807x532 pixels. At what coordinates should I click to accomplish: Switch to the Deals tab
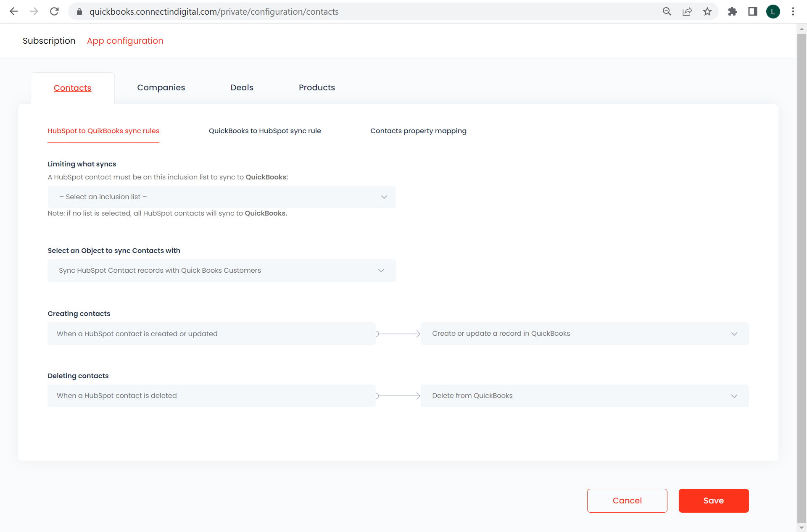[242, 87]
